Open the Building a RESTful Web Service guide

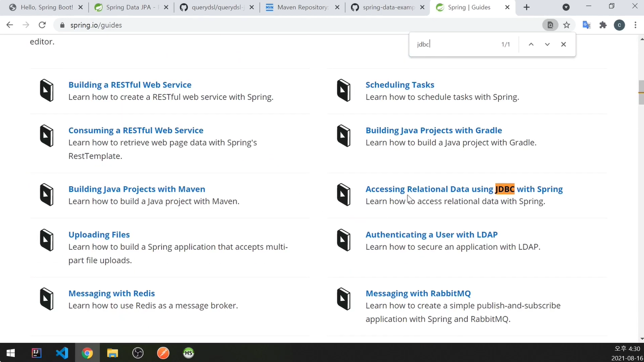(130, 85)
